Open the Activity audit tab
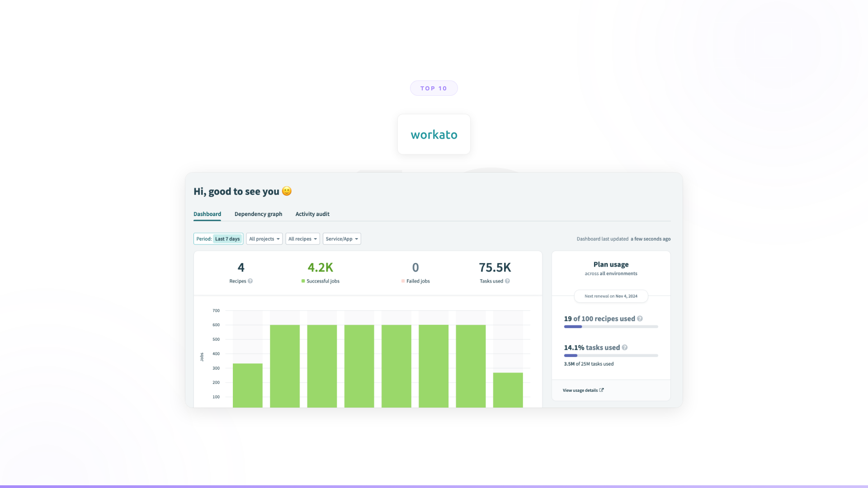Viewport: 868px width, 488px height. 312,214
